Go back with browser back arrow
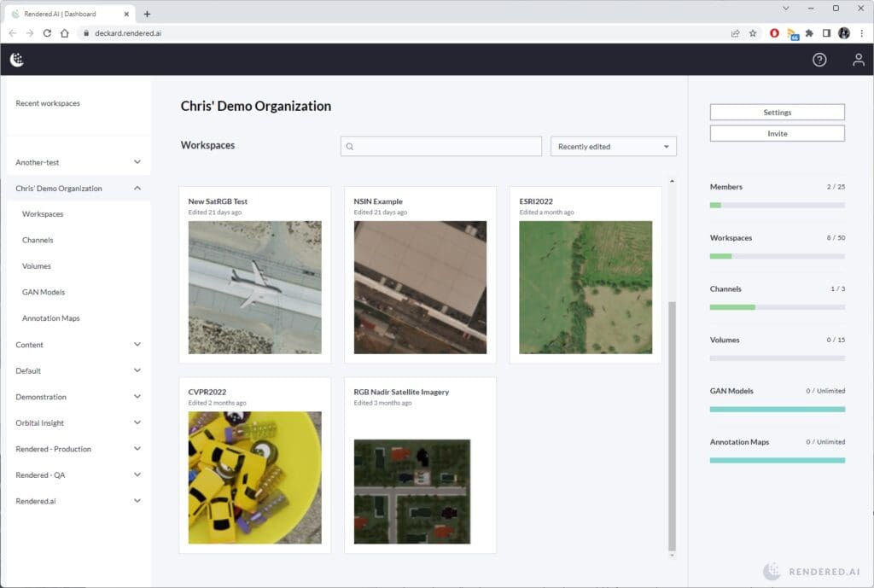This screenshot has height=588, width=874. coord(13,33)
